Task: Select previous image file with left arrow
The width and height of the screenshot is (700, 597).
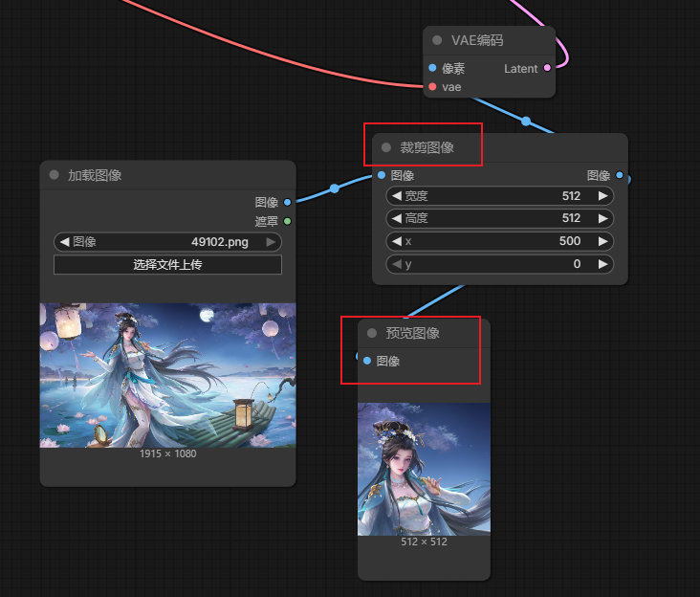Action: 64,241
